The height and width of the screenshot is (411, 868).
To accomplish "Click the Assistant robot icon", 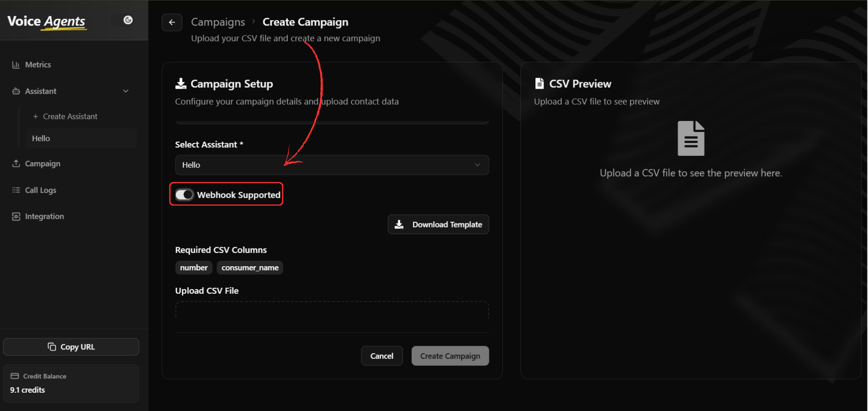I will (x=16, y=91).
